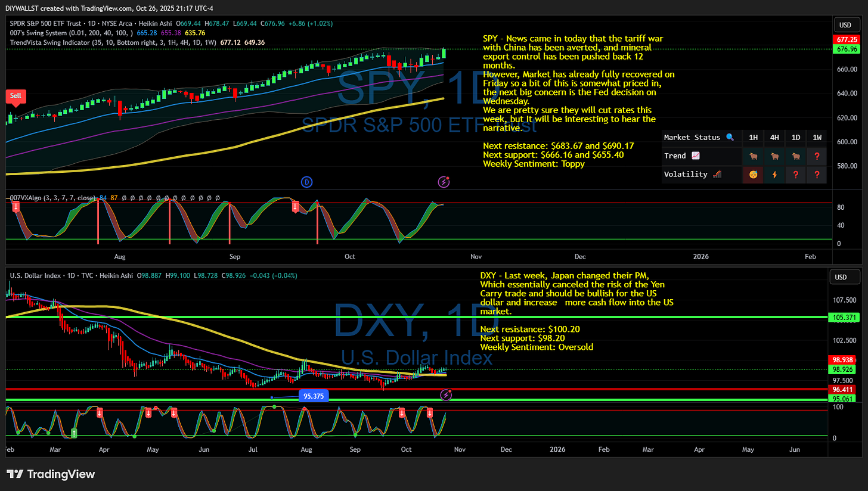Switch to the 4H column in Market Status
The image size is (868, 491).
(x=774, y=138)
